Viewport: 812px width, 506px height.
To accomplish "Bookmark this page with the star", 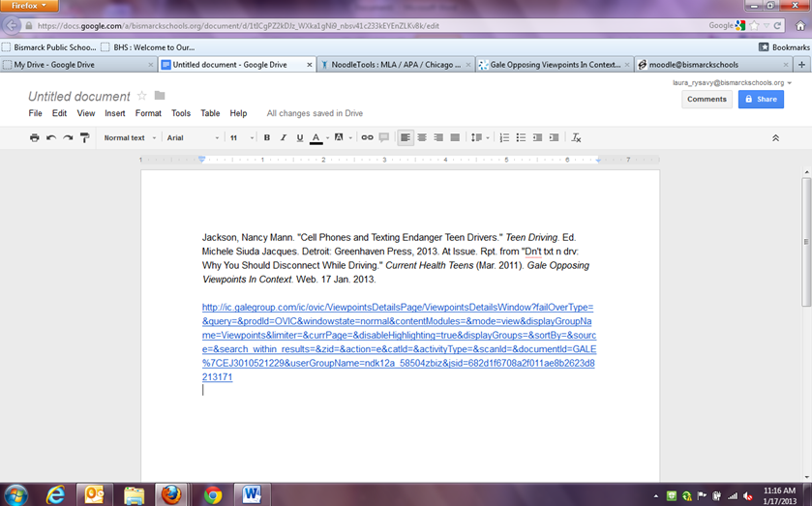I will tap(755, 25).
